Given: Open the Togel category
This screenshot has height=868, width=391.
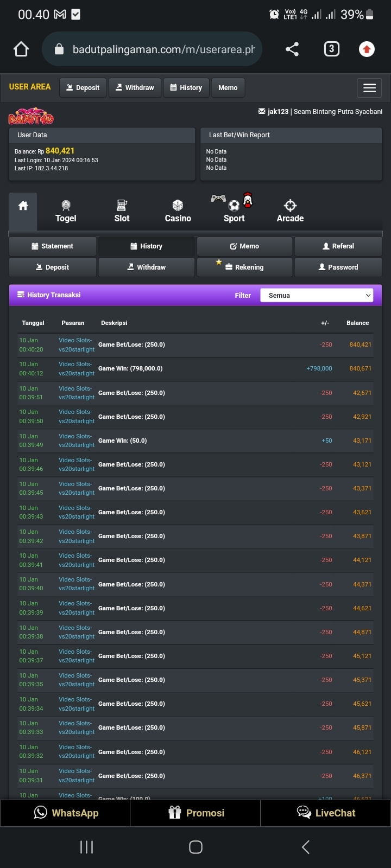Looking at the screenshot, I should pos(66,212).
